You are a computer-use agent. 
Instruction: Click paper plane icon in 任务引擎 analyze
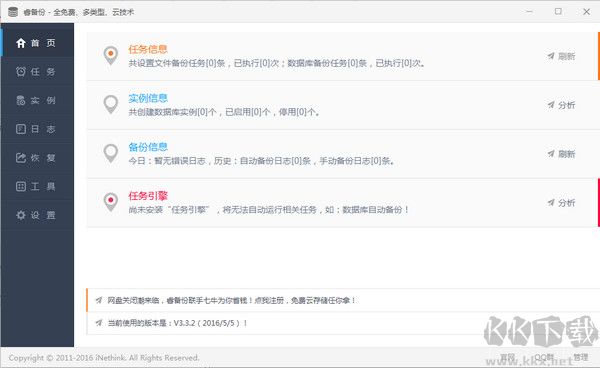click(551, 203)
